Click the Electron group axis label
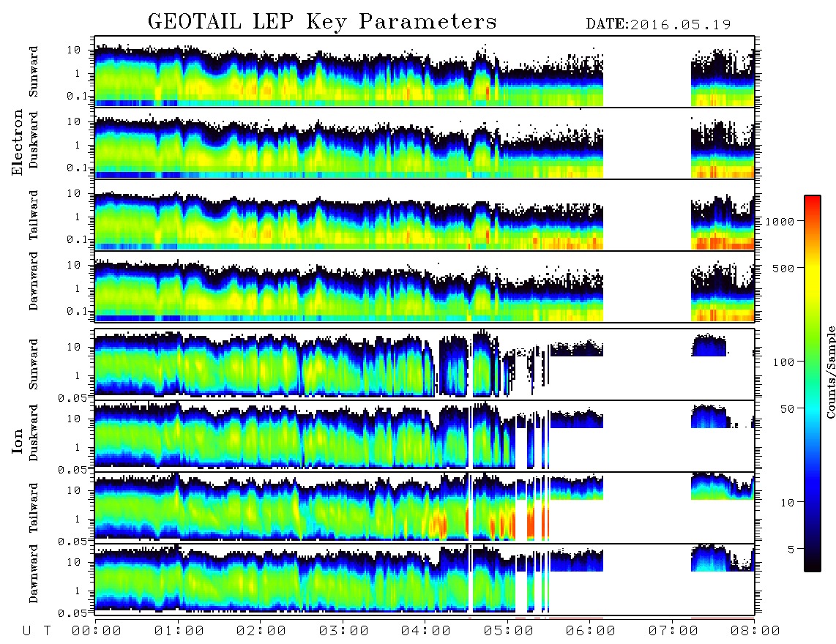Screen dimensions: 836x644 [17, 143]
